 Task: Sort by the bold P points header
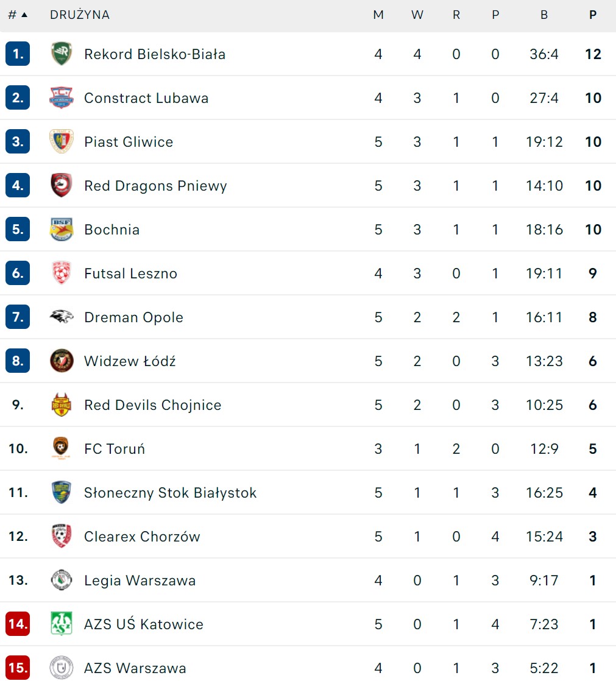[x=593, y=15]
